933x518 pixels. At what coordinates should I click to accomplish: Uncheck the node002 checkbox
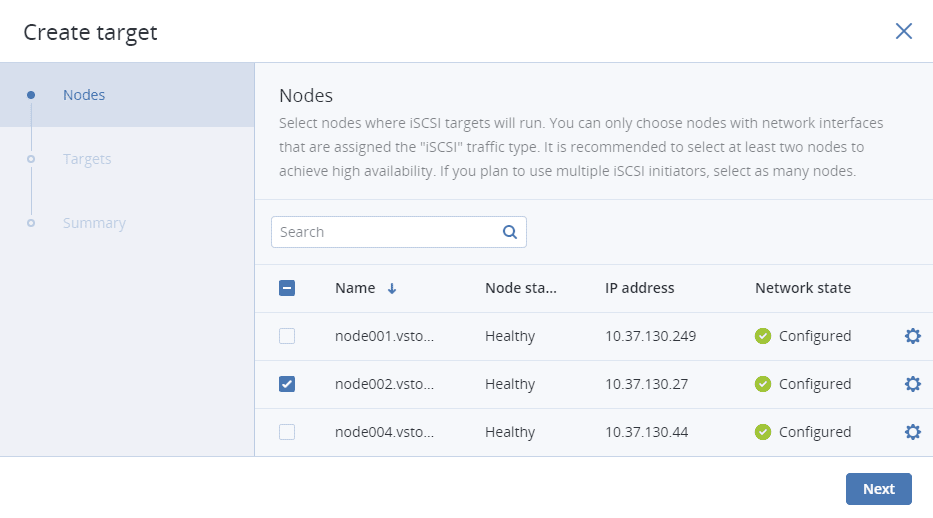[287, 384]
